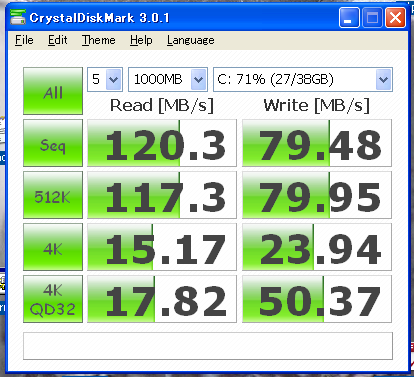Minimize the CrystalDiskMark window
Viewport: 414px width, 377px height.
349,17
